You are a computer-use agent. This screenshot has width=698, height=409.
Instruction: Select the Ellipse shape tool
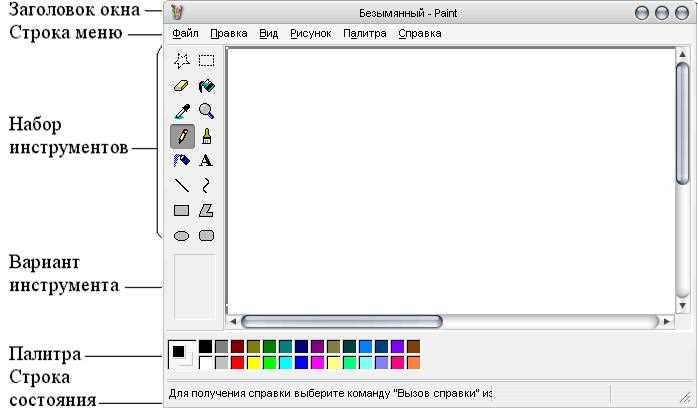[x=181, y=235]
